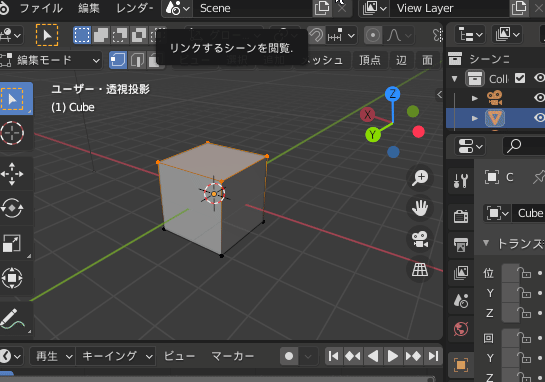The image size is (545, 382).
Task: Set selection mode to subtract
Action: point(120,35)
